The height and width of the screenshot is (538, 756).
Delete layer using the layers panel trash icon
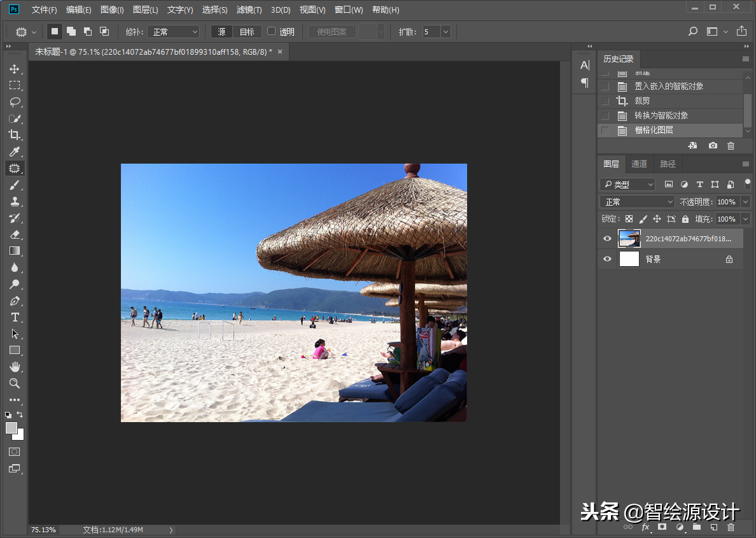click(731, 527)
